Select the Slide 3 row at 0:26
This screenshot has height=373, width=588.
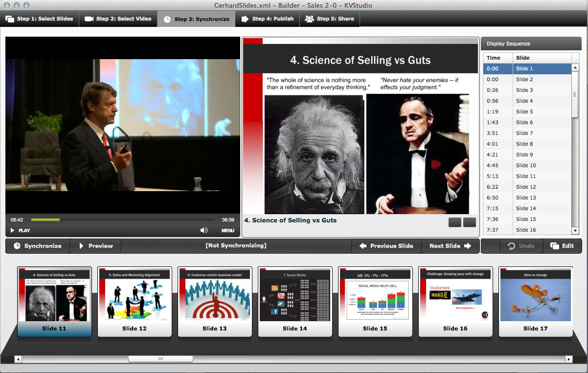point(527,90)
